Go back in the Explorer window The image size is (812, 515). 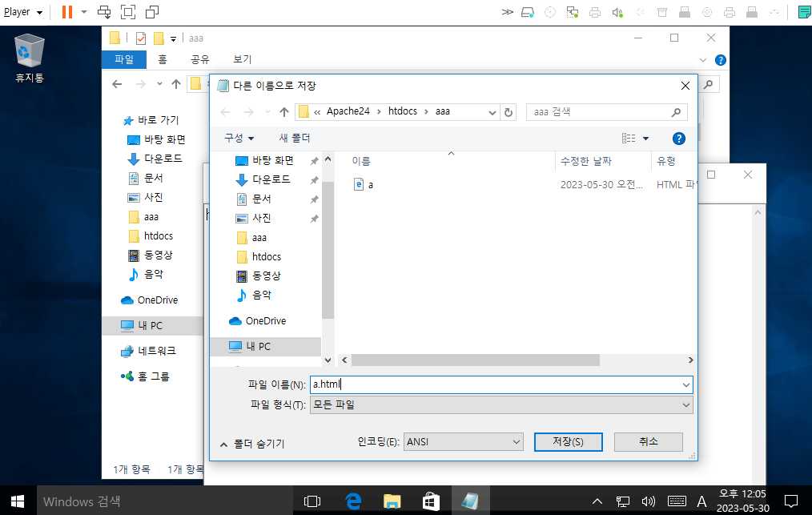117,84
